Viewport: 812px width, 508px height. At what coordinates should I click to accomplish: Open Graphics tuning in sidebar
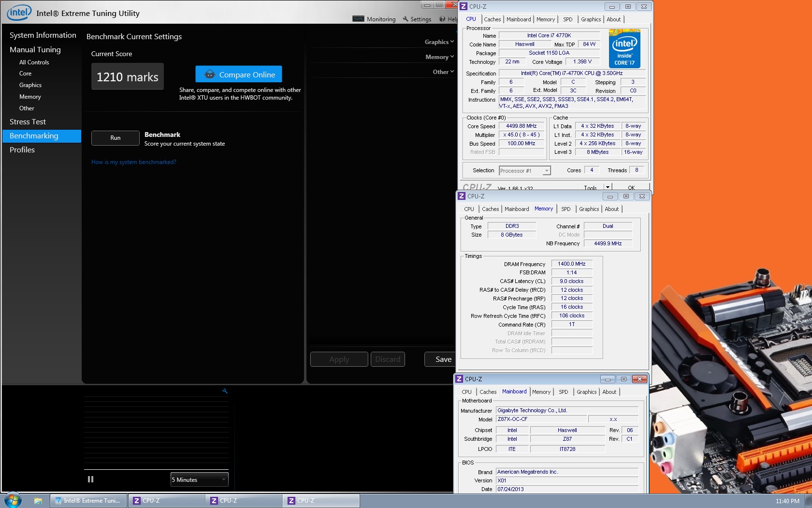[30, 85]
